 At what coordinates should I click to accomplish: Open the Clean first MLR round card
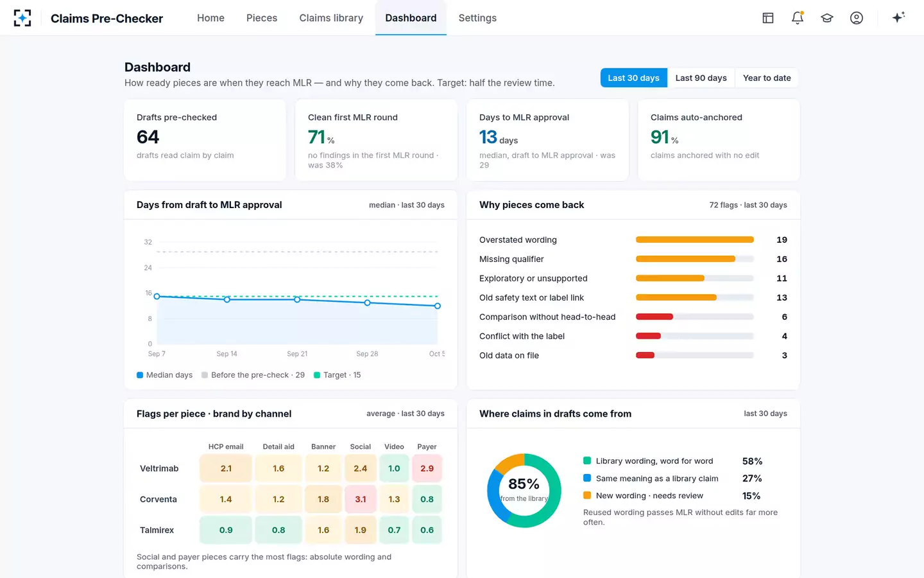[x=376, y=140]
